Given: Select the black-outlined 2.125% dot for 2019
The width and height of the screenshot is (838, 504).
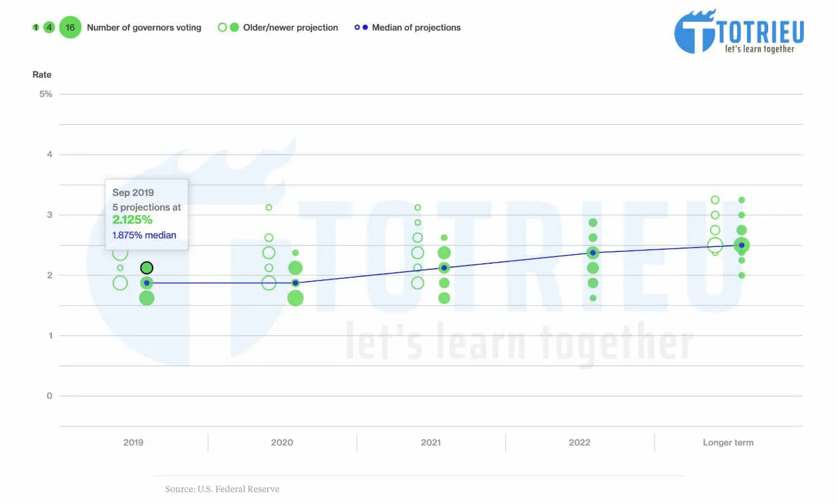Looking at the screenshot, I should 146,268.
